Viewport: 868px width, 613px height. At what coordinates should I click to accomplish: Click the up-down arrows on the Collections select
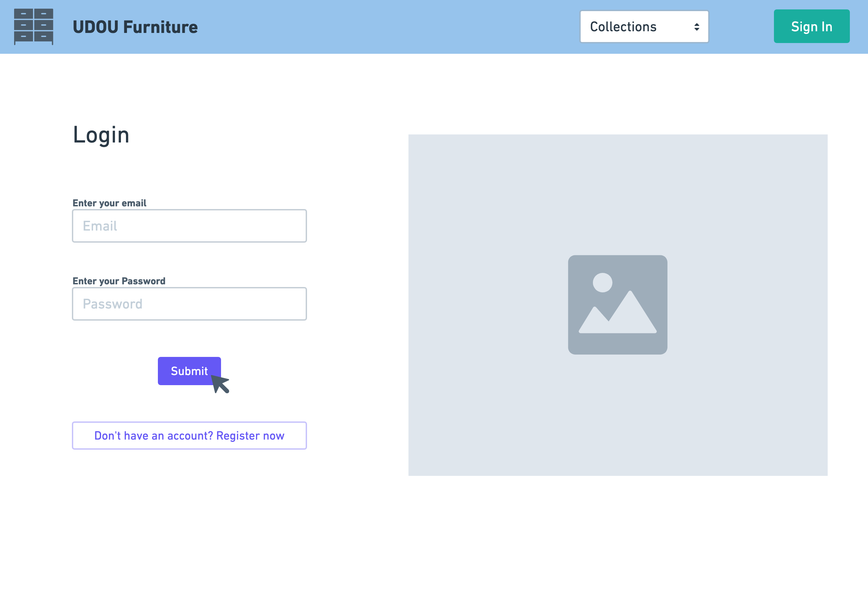click(696, 27)
